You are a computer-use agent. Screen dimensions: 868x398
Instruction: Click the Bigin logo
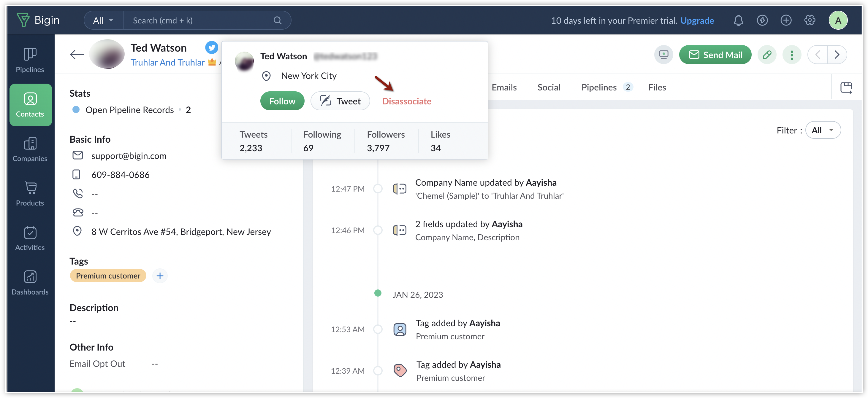[x=38, y=20]
